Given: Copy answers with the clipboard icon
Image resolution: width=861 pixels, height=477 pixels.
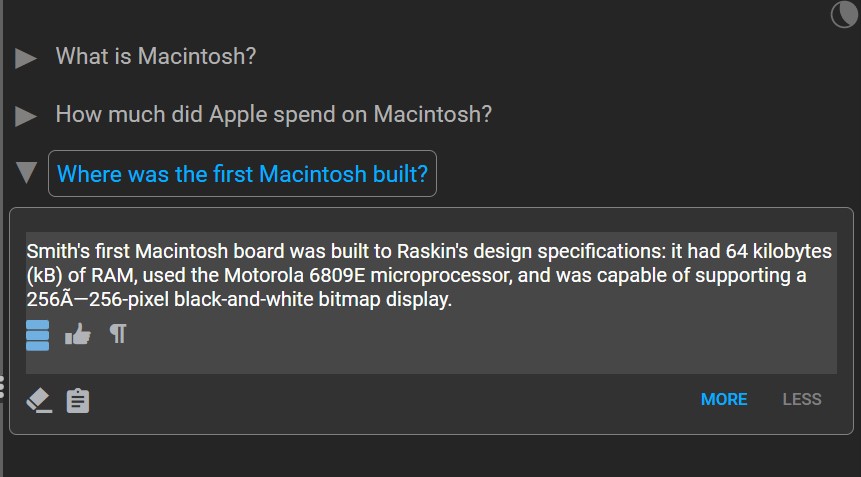Looking at the screenshot, I should point(77,400).
